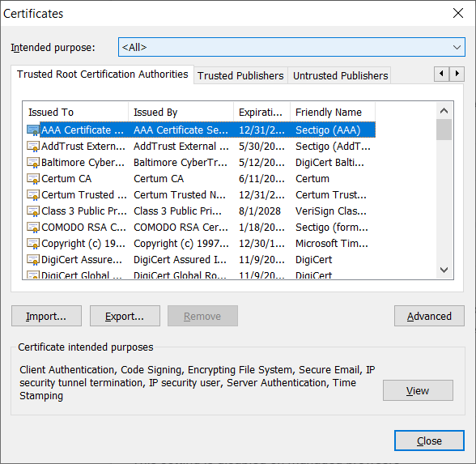Image resolution: width=476 pixels, height=464 pixels.
Task: Click the list scrollbar down arrow
Action: click(x=444, y=270)
